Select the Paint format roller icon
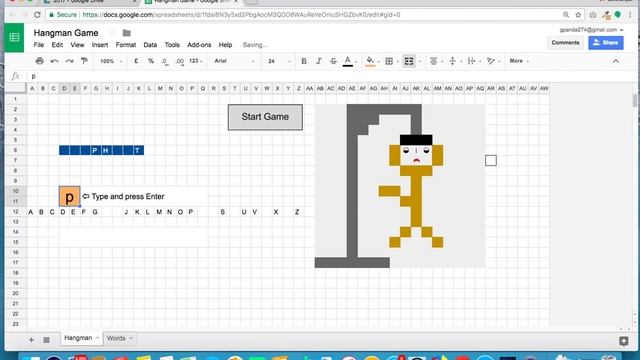 click(x=84, y=61)
